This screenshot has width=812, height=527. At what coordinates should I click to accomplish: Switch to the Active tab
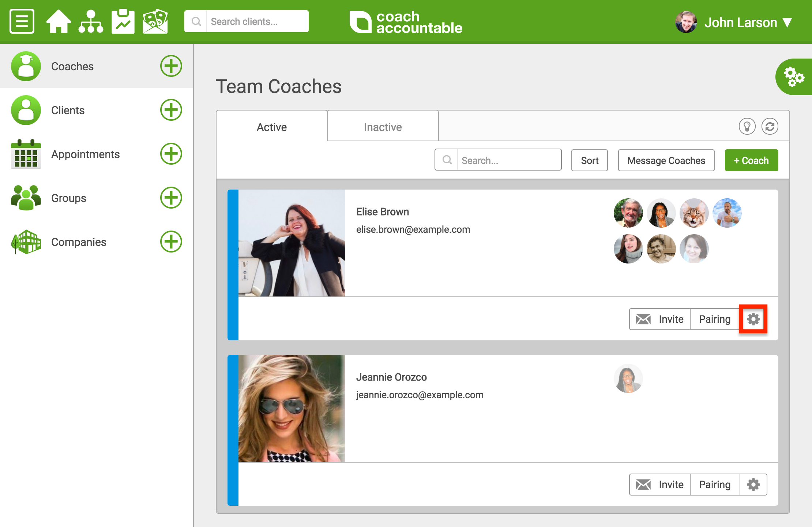(272, 127)
